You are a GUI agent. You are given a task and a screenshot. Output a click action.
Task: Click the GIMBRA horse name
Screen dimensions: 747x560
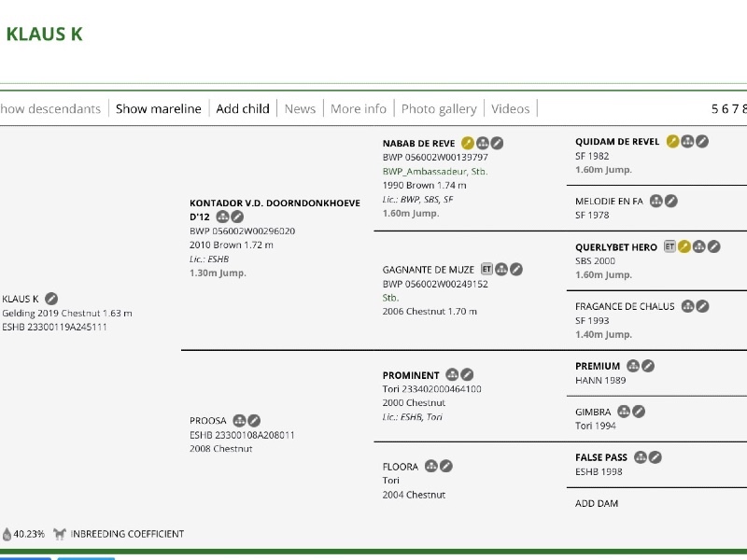click(x=593, y=412)
